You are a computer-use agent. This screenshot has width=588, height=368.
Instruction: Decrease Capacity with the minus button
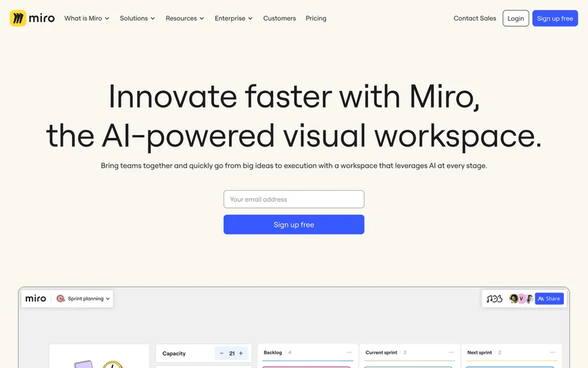221,353
